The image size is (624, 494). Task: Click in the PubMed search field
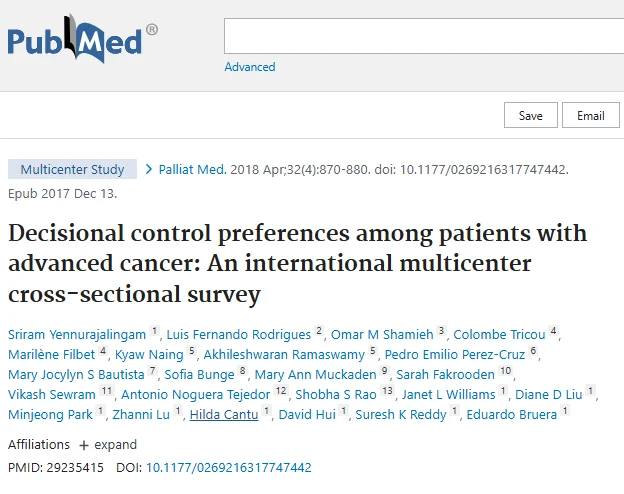click(420, 36)
